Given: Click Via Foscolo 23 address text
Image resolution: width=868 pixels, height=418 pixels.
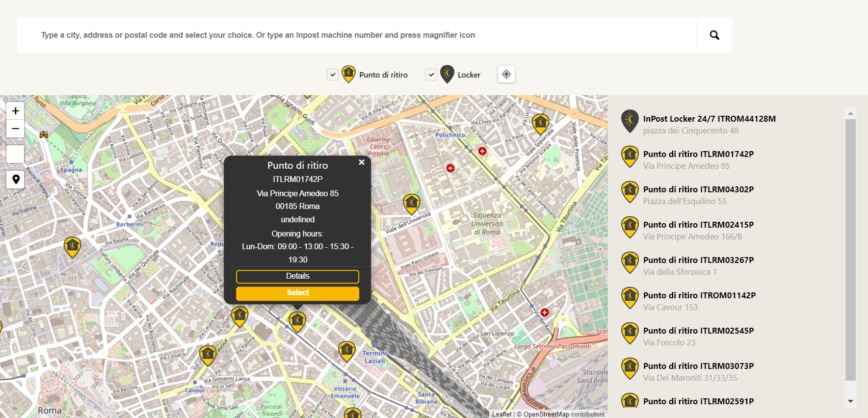Looking at the screenshot, I should point(669,342).
